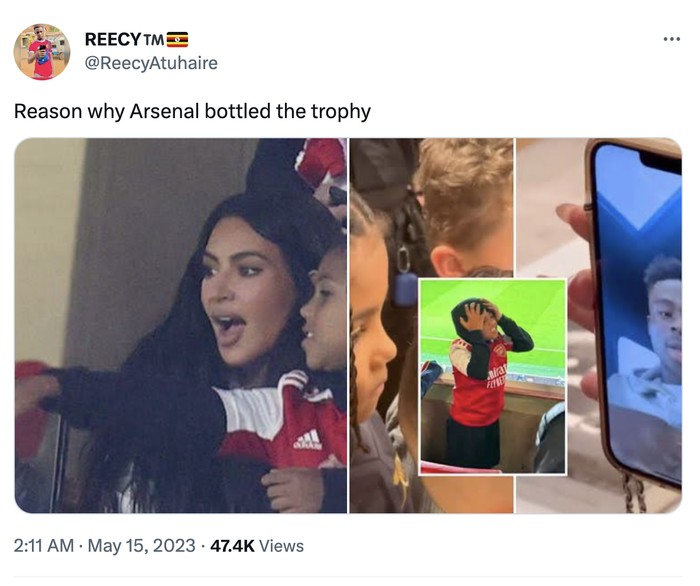
Task: Click the word "Arsenal" in the tweet
Action: click(164, 111)
